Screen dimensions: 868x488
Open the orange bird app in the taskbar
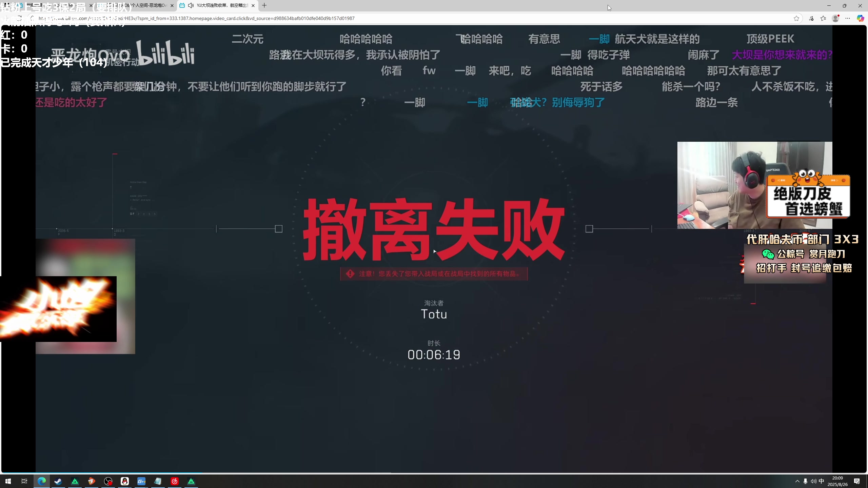92,481
